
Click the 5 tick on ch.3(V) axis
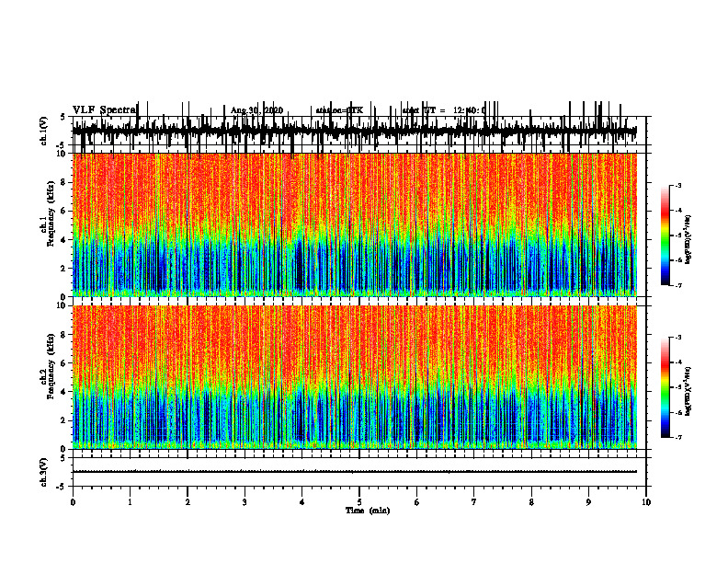[63, 458]
